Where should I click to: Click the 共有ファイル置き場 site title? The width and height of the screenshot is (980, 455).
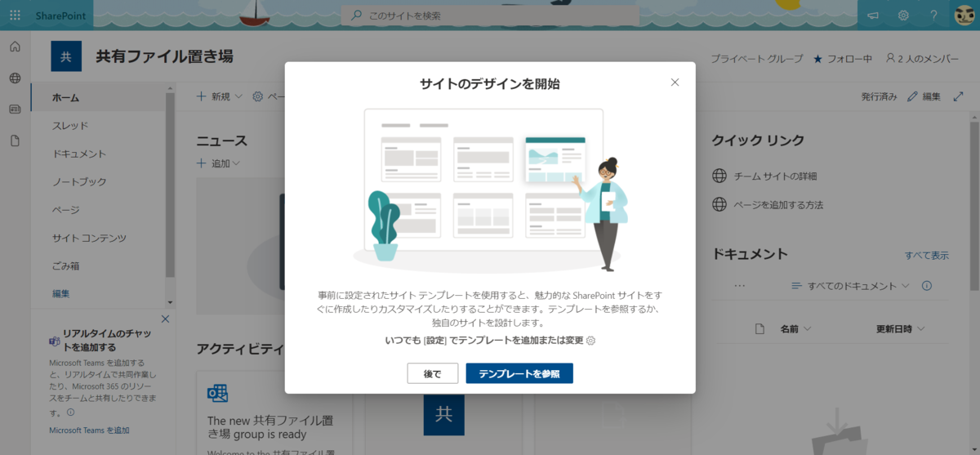pyautogui.click(x=165, y=56)
